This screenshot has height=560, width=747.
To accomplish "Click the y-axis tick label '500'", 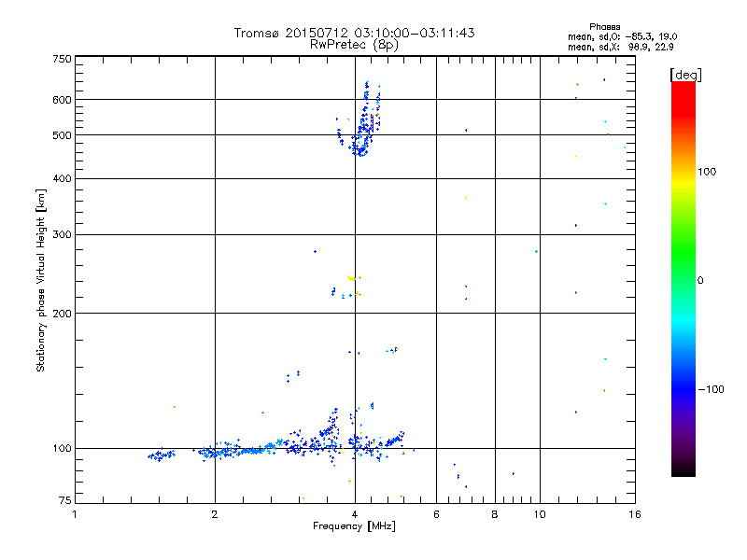I will 62,135.
